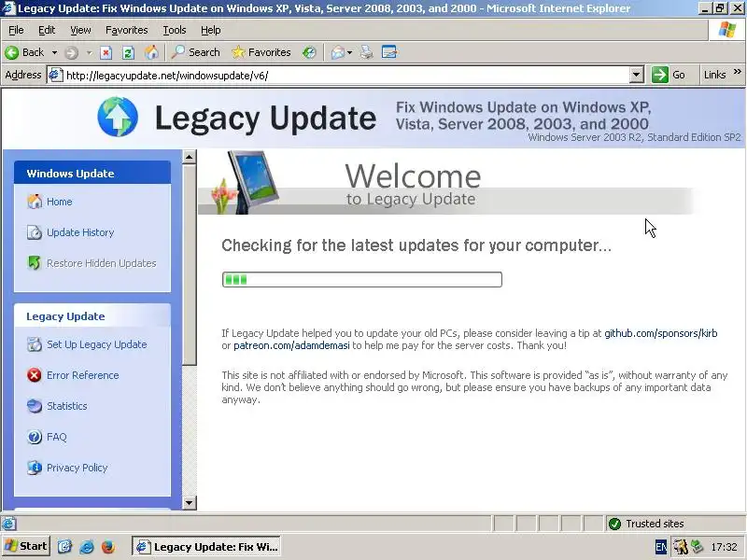This screenshot has height=560, width=747.
Task: Launch Internet Explorer from quick launch
Action: 87,546
